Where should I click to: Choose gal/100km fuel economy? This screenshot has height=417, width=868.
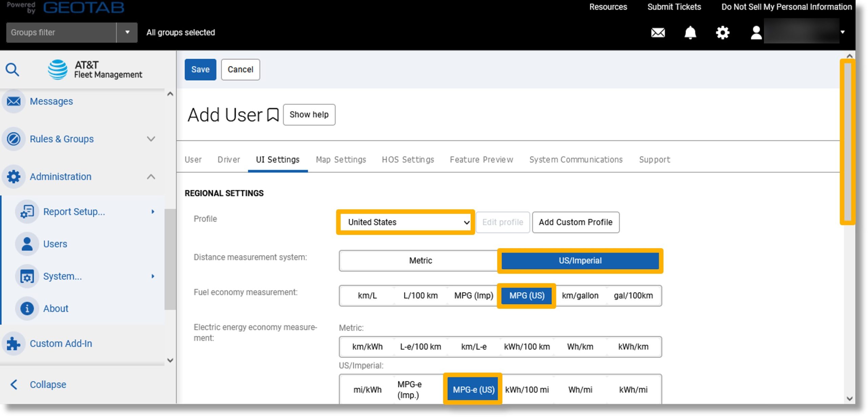[x=633, y=295]
